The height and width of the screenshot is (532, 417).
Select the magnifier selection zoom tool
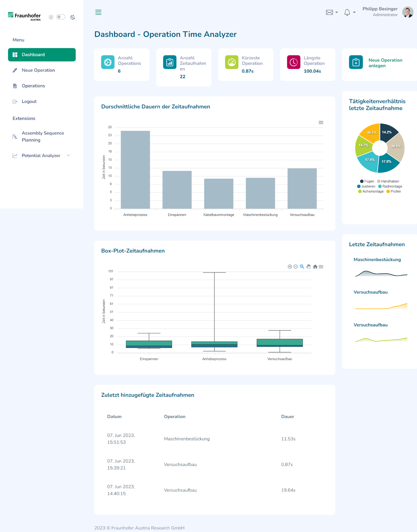coord(302,267)
